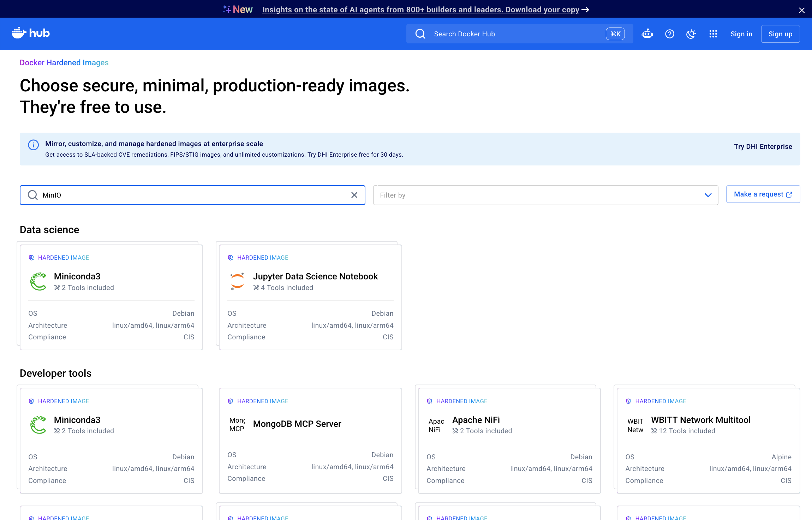Open the Apache NiFi title
Image resolution: width=812 pixels, height=520 pixels.
coord(476,420)
